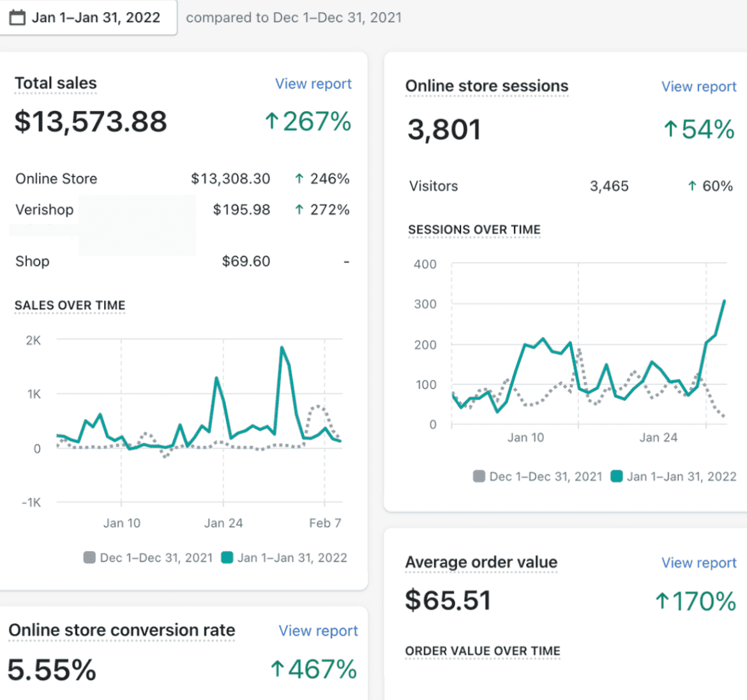Select the $13,573.88 total sales value
The width and height of the screenshot is (747, 700).
pos(91,121)
